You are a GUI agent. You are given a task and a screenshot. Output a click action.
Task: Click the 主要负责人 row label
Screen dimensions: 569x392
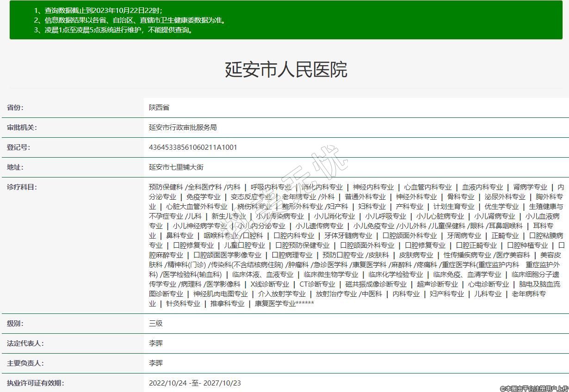pyautogui.click(x=25, y=363)
